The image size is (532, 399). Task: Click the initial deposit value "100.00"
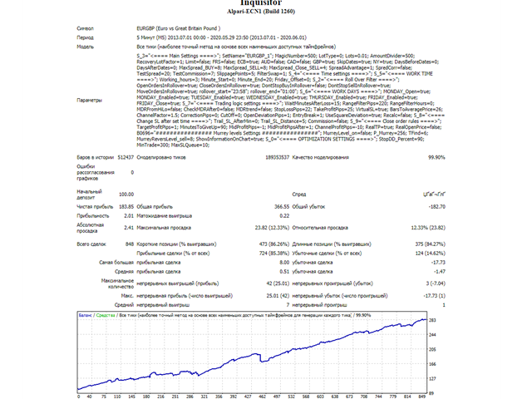click(126, 195)
